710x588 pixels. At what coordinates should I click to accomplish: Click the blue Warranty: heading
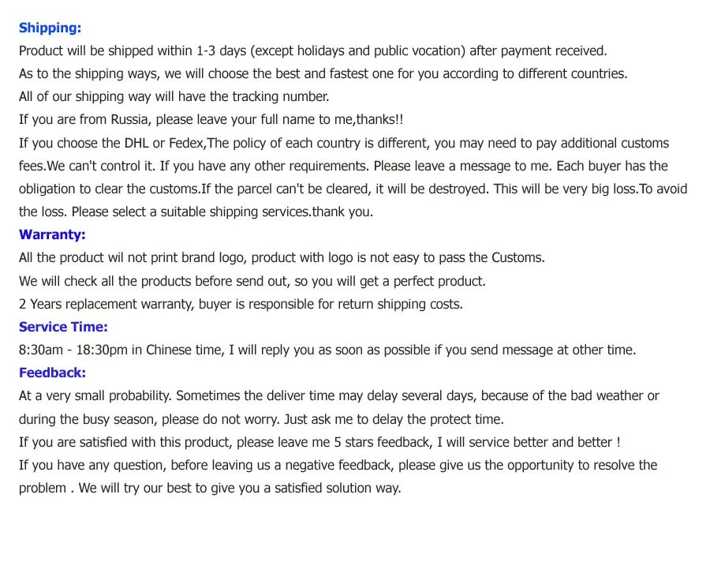(52, 234)
